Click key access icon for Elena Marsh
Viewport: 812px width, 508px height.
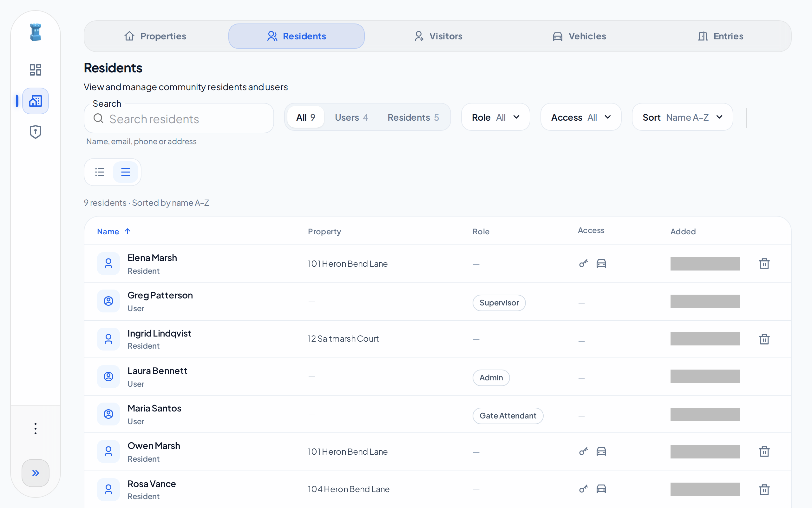tap(584, 264)
